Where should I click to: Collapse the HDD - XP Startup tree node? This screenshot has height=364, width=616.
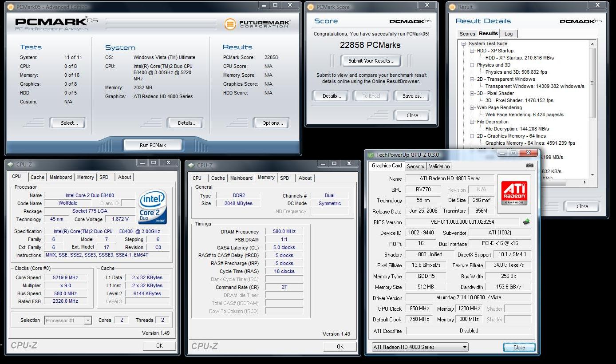[x=472, y=51]
